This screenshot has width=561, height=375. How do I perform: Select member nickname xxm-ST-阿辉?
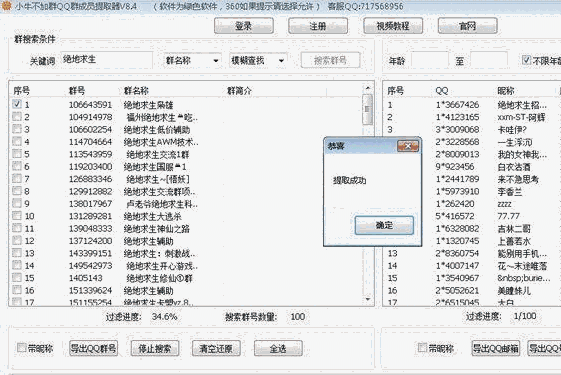pos(521,117)
